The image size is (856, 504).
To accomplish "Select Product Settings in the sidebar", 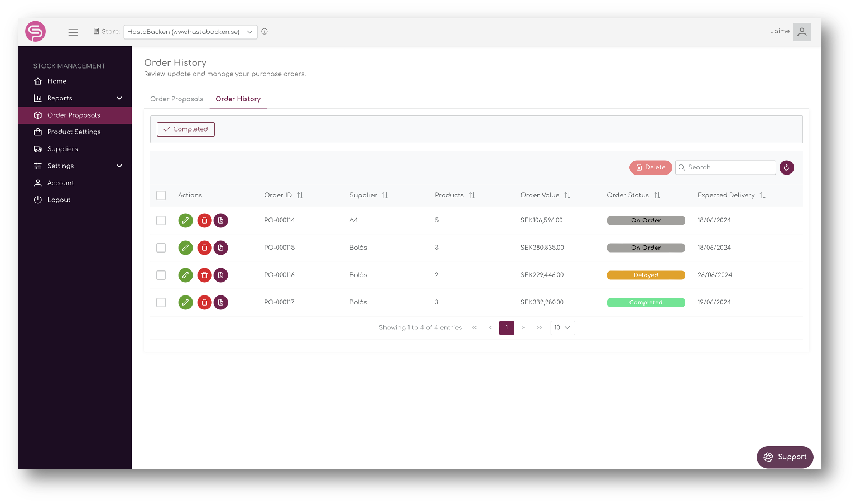I will click(73, 132).
